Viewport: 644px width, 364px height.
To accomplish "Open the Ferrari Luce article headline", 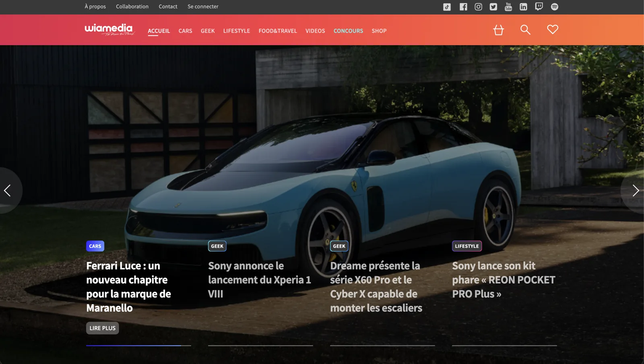I will click(129, 287).
